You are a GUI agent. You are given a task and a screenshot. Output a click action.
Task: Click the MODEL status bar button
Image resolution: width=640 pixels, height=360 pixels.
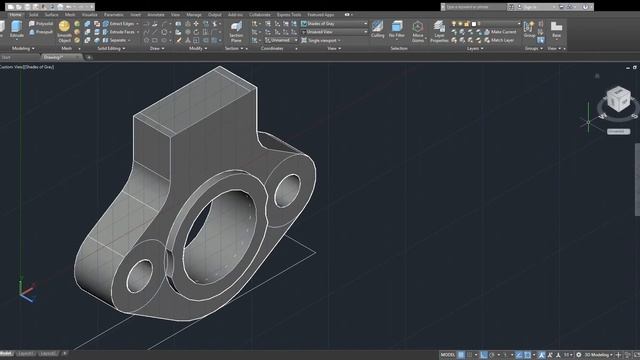click(x=448, y=355)
